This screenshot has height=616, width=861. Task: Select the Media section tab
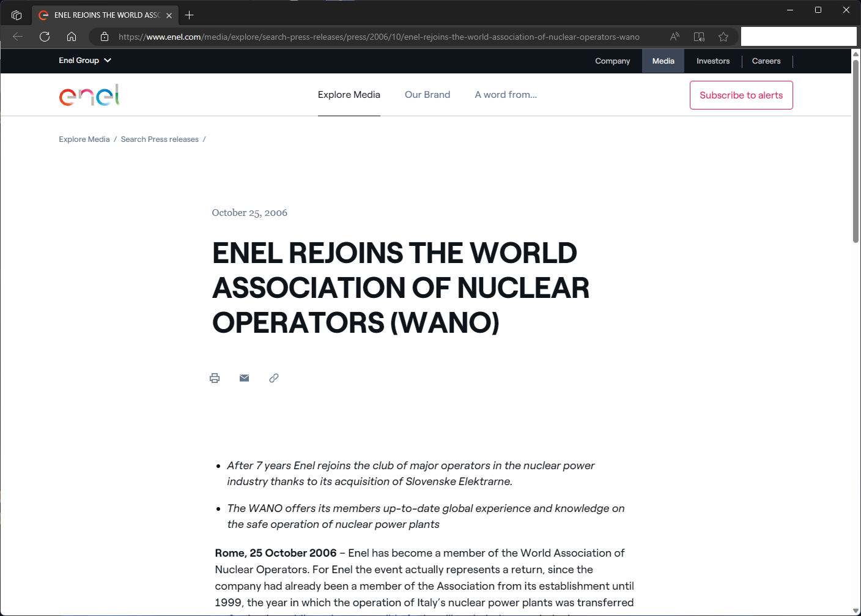663,61
